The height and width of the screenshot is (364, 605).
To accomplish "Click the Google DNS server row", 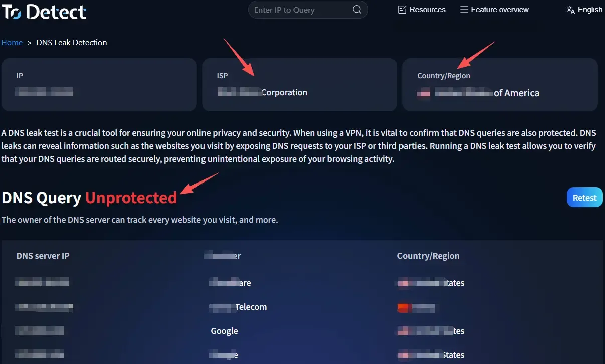I will tap(302, 331).
